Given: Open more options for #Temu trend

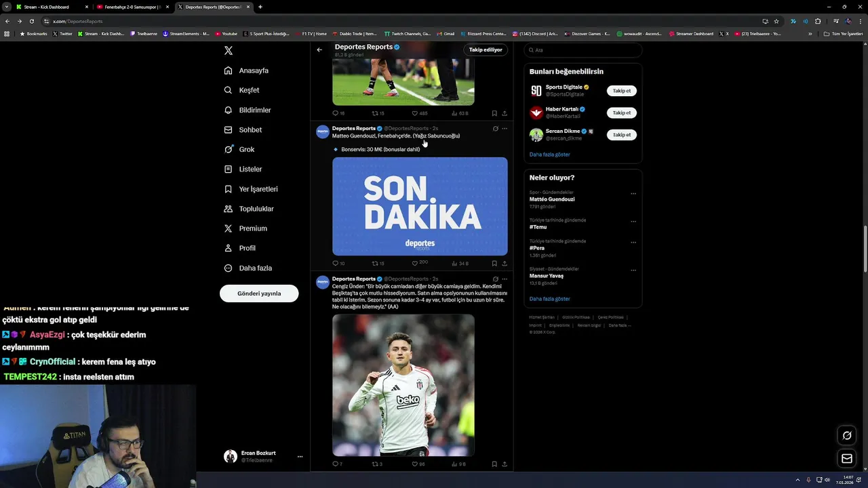Looking at the screenshot, I should tap(633, 222).
